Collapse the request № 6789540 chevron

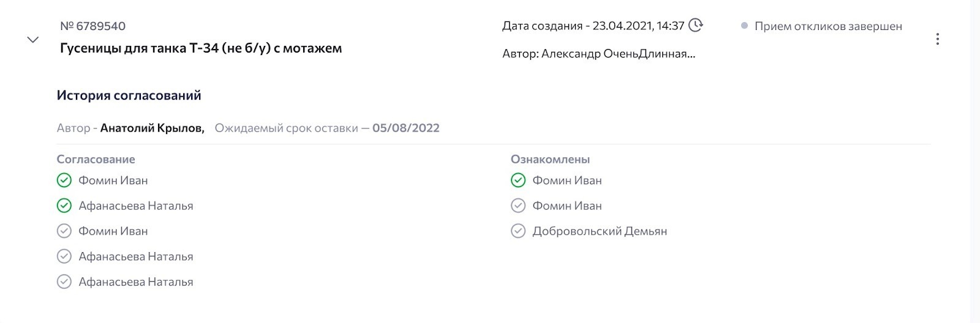(33, 40)
